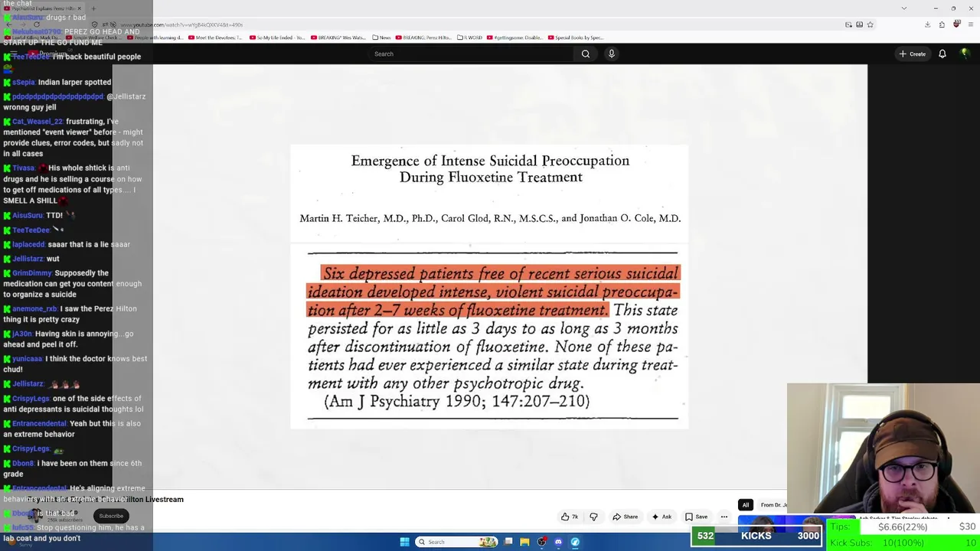Expand the browser tab search chevron
This screenshot has height=551, width=980.
tap(904, 8)
